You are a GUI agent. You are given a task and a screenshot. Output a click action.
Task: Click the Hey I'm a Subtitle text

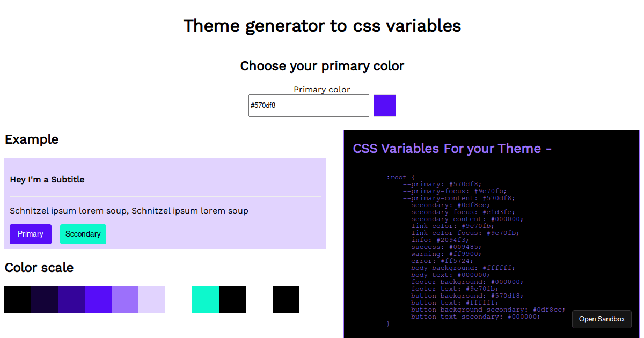coord(47,179)
